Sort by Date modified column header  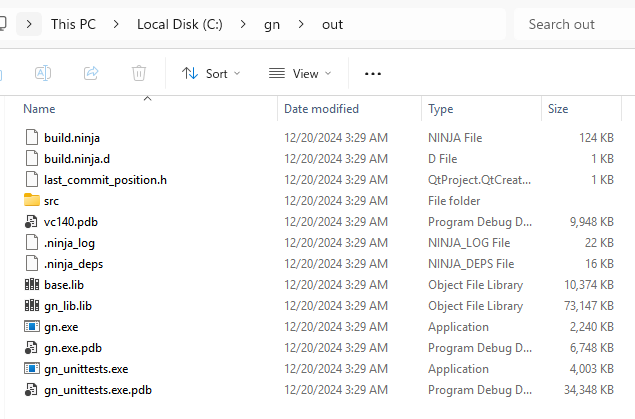322,109
